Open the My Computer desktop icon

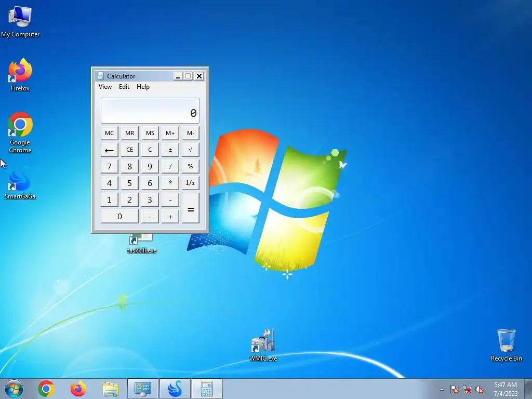point(20,22)
